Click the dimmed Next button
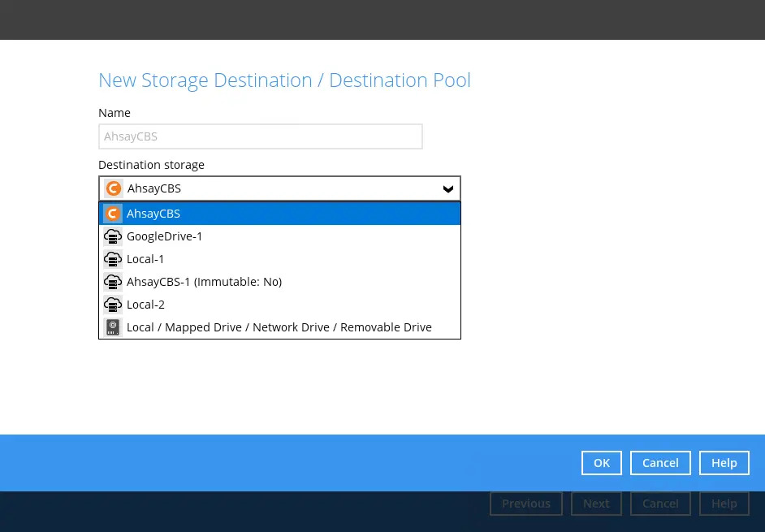The height and width of the screenshot is (532, 765). click(595, 504)
